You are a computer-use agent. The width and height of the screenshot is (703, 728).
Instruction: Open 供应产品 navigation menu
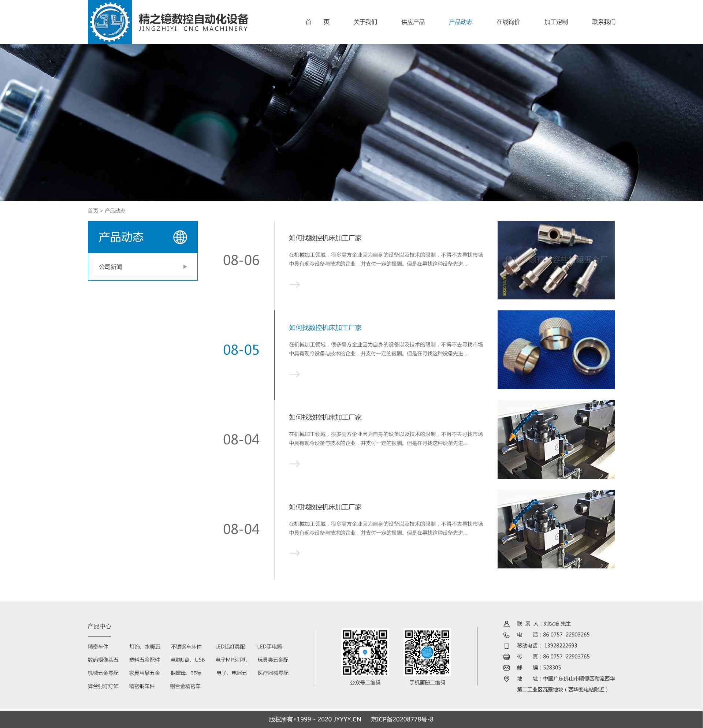pyautogui.click(x=412, y=22)
